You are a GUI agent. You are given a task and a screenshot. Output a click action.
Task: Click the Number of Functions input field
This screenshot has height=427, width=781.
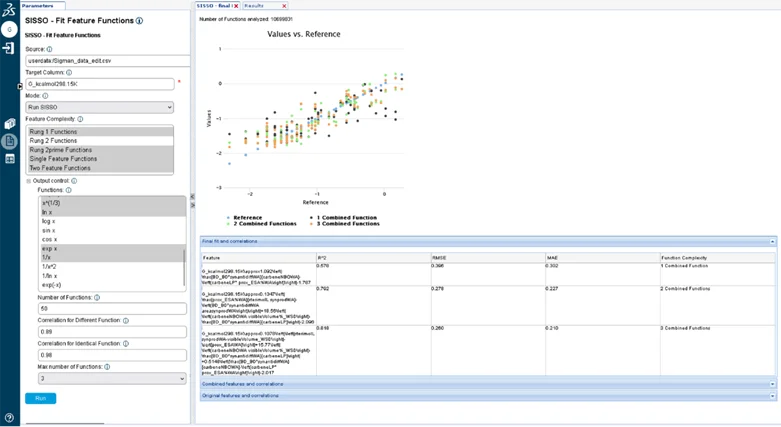(x=105, y=308)
